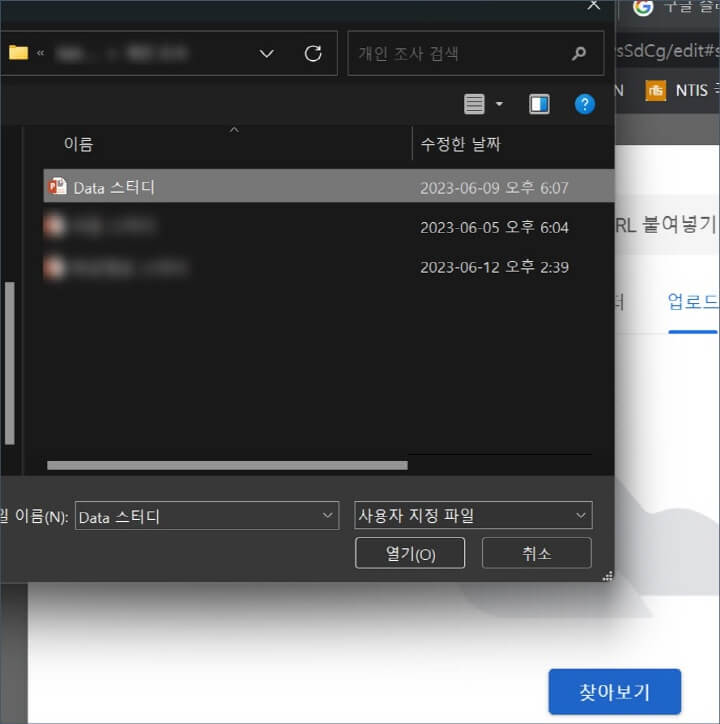The image size is (720, 724).
Task: Click PowerPoint icon of Data 스터디 file
Action: pyautogui.click(x=58, y=186)
